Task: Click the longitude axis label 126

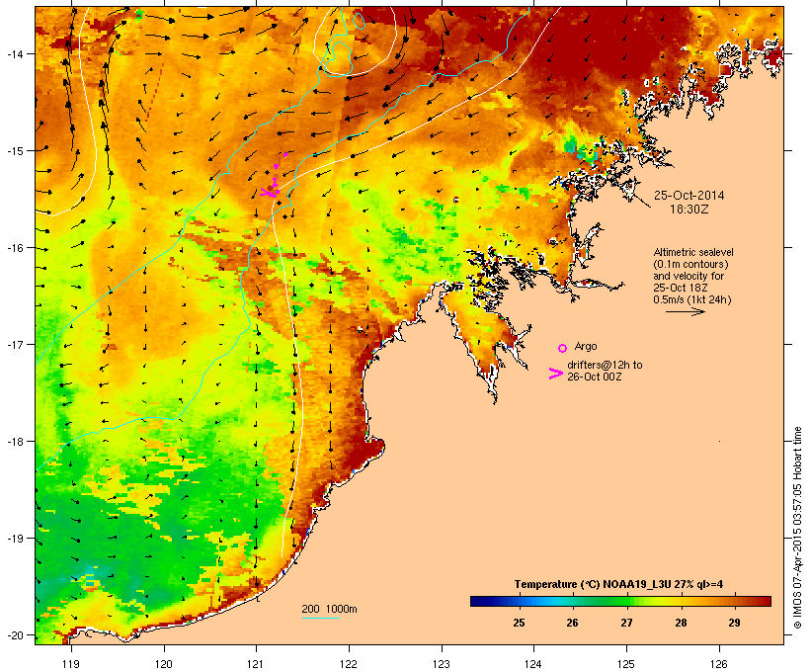Action: tap(718, 664)
